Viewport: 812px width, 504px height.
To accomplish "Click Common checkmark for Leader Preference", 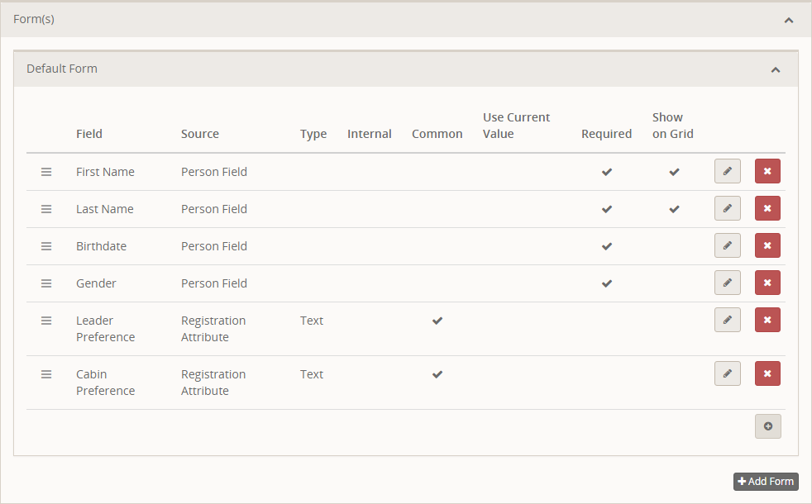I will coord(437,321).
